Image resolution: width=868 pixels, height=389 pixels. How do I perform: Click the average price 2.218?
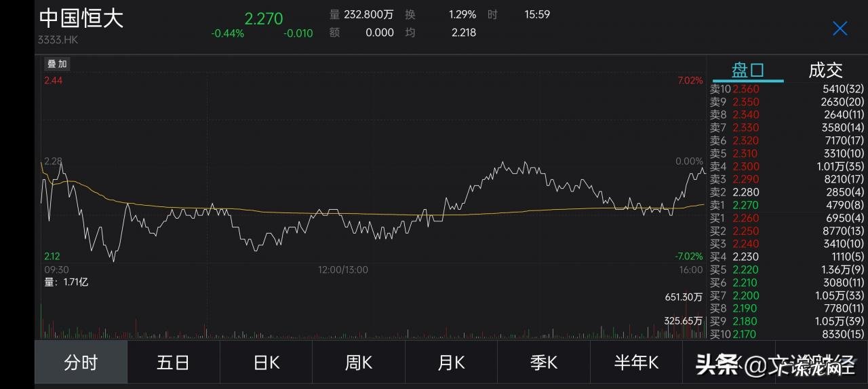(x=464, y=32)
